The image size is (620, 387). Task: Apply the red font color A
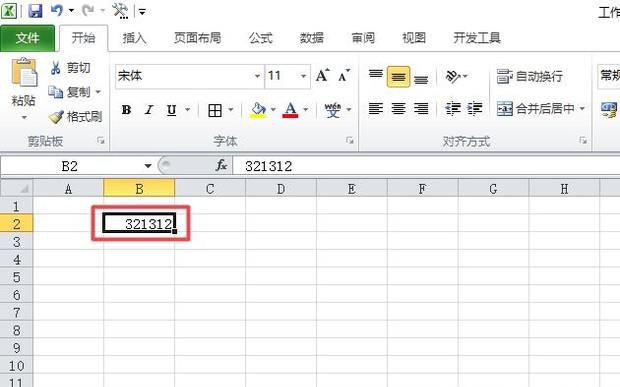click(291, 110)
